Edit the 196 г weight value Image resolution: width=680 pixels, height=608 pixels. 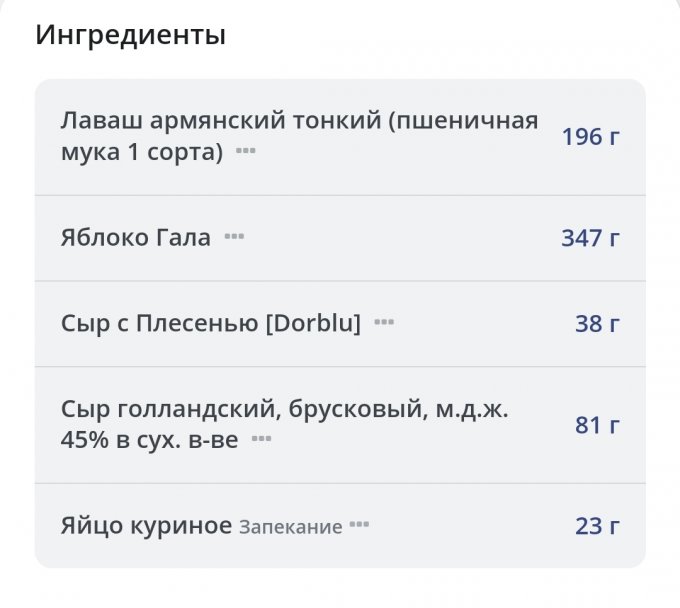tap(590, 137)
